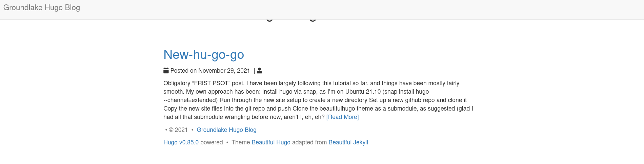Open the Beautiful Jekyll link
Image resolution: width=644 pixels, height=164 pixels.
[348, 142]
